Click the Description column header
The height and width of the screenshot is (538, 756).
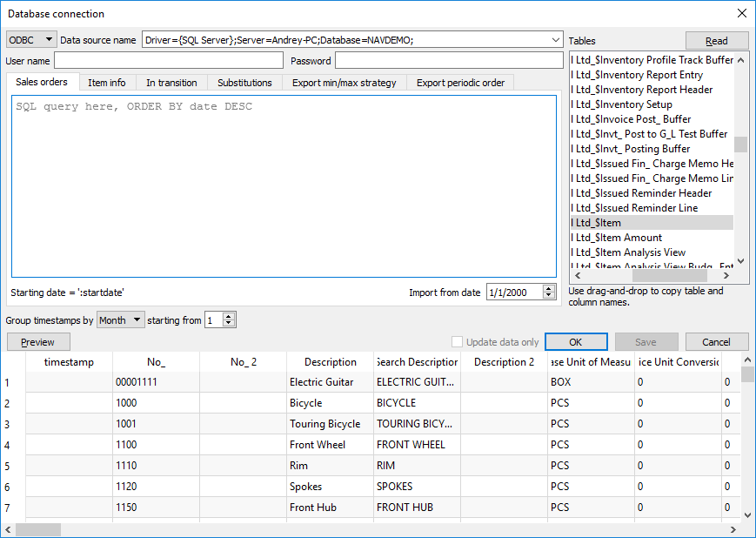point(330,362)
